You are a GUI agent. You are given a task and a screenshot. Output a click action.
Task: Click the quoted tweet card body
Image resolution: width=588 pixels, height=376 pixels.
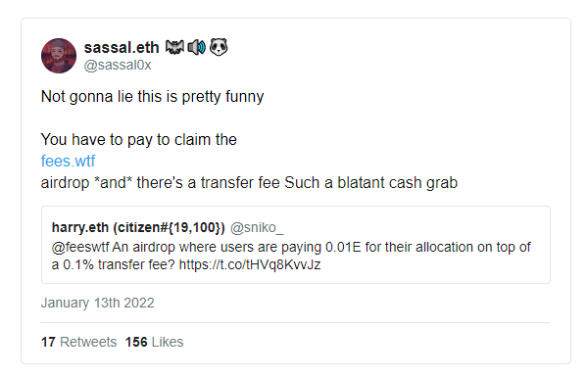coord(296,245)
